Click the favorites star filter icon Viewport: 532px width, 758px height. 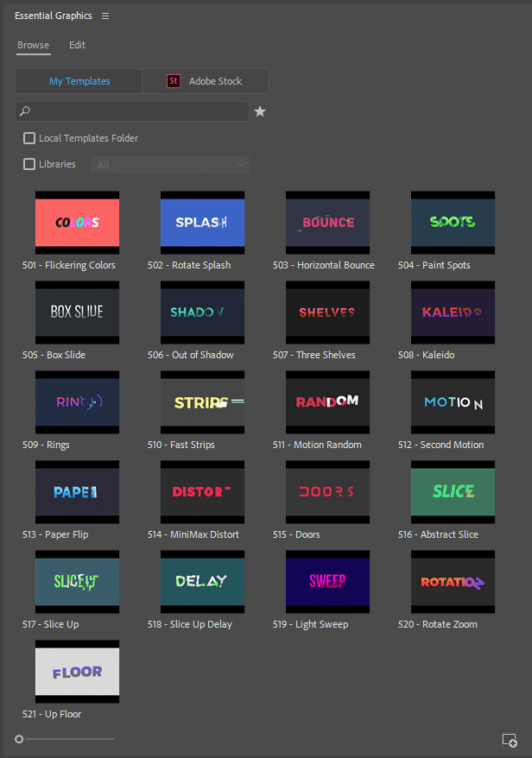coord(260,111)
